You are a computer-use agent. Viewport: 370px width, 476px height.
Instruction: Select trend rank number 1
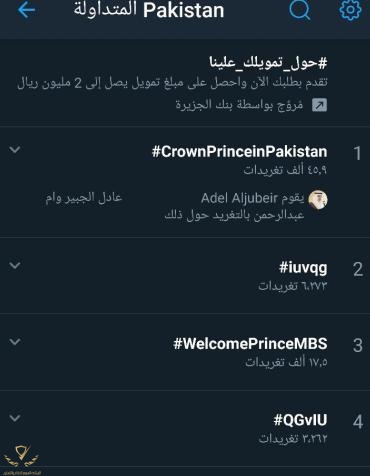357,153
